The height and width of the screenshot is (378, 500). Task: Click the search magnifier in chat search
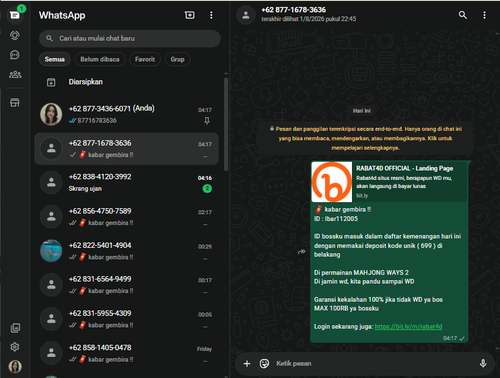pyautogui.click(x=49, y=38)
